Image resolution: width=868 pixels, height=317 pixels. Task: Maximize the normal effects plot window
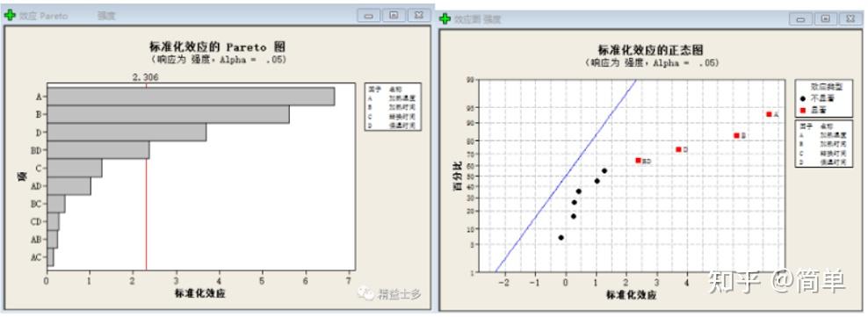pos(825,18)
